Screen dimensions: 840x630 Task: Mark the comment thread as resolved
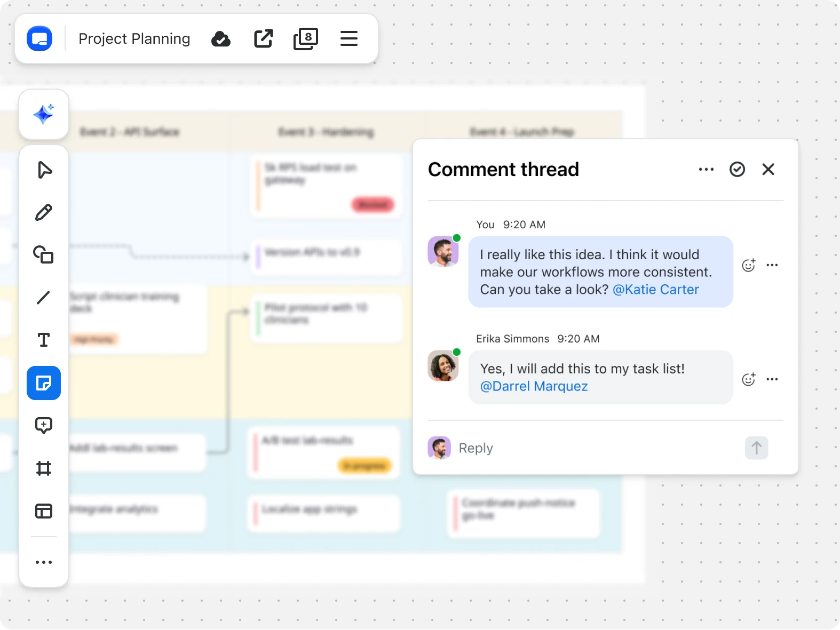737,170
